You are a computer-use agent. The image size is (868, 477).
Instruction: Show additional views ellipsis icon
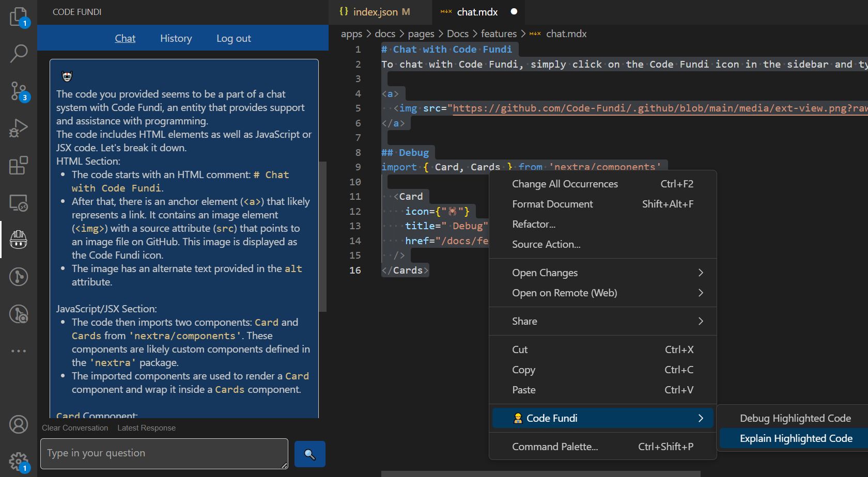click(19, 351)
